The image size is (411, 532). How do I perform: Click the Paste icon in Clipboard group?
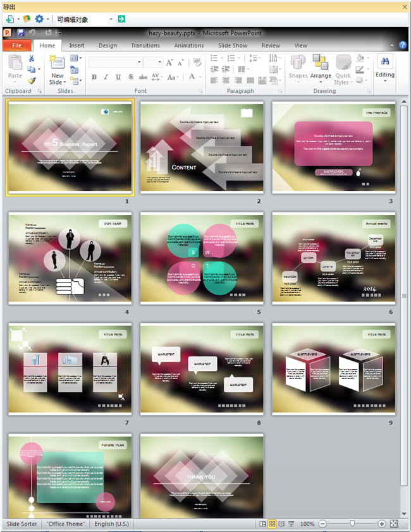(15, 63)
